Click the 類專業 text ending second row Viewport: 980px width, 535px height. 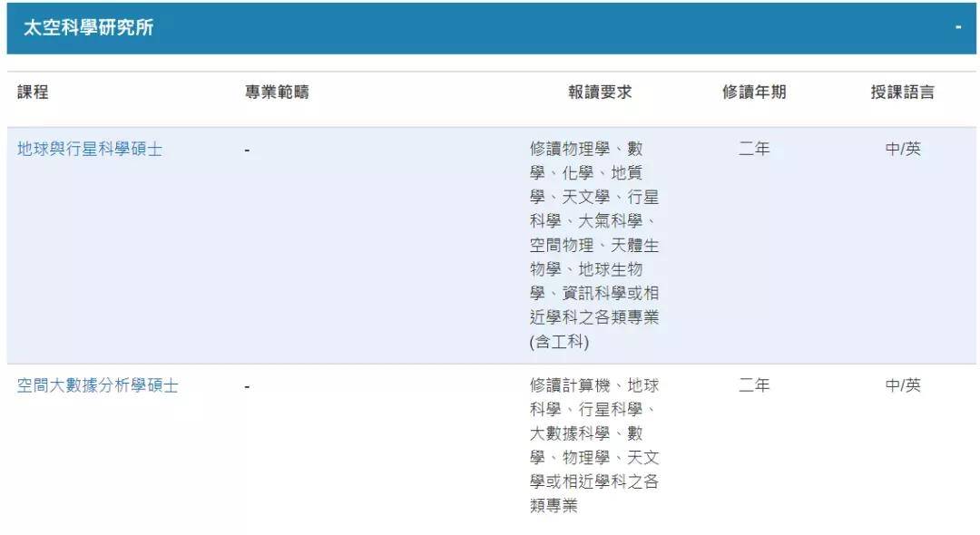click(554, 506)
